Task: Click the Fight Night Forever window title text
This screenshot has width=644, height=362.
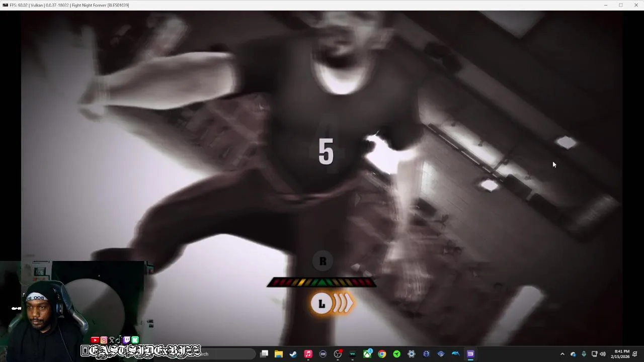Action: click(100, 5)
